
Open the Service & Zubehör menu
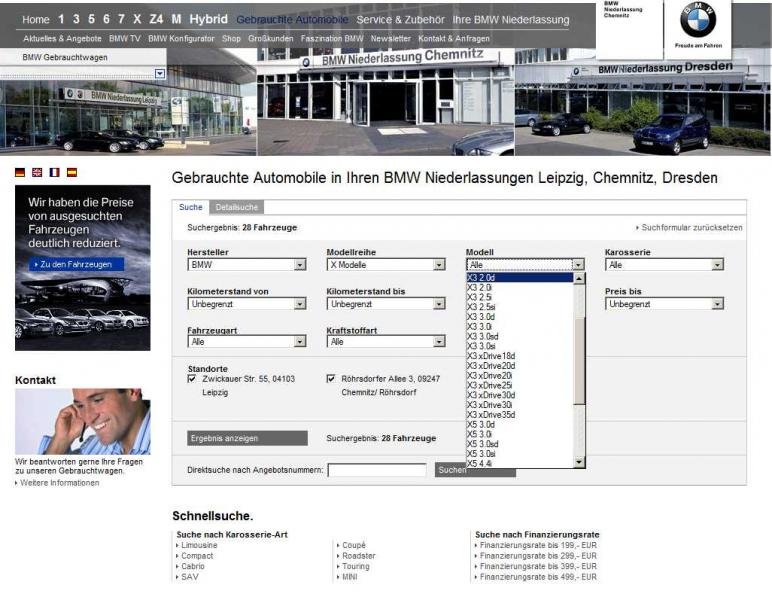coord(400,19)
